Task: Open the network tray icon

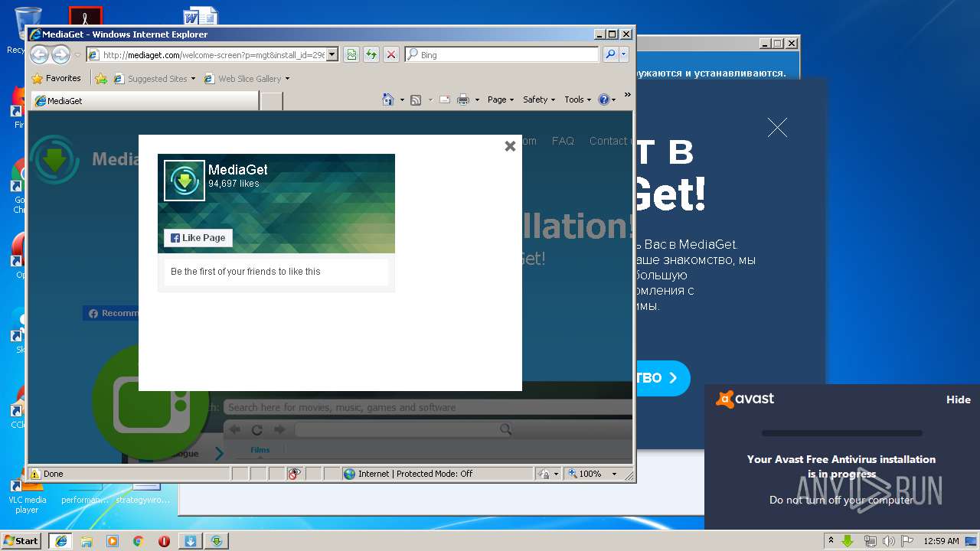Action: pyautogui.click(x=871, y=541)
